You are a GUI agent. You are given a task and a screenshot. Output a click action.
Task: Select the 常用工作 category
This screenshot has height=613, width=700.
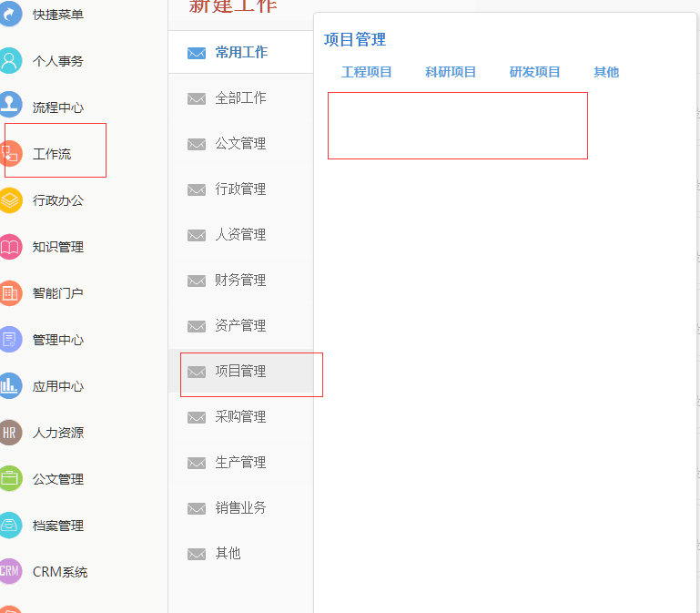click(x=241, y=53)
